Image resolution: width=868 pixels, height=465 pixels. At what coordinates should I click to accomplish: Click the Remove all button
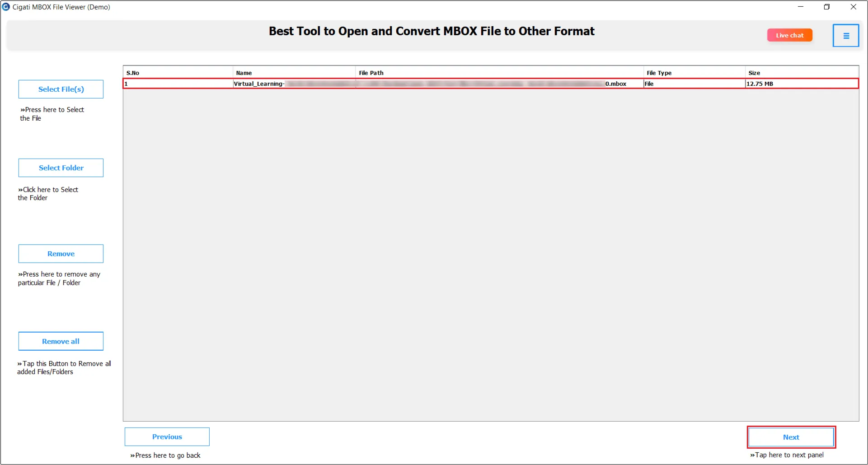(x=61, y=341)
